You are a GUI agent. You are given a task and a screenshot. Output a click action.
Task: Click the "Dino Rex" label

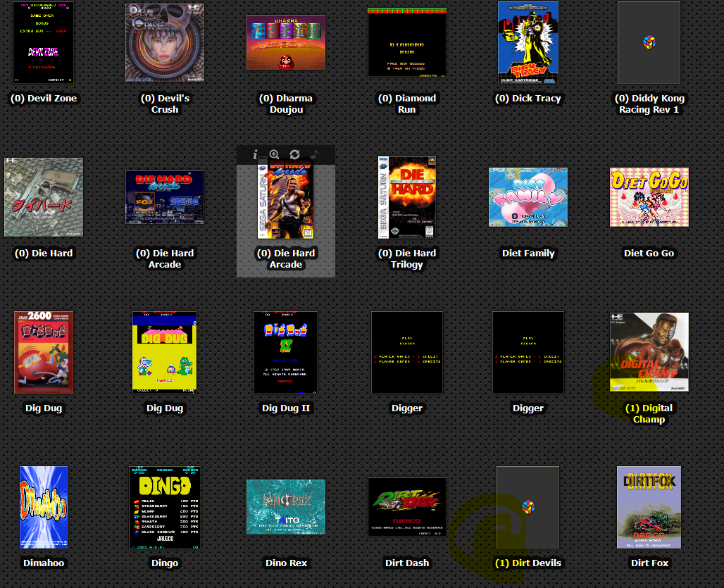coord(286,563)
